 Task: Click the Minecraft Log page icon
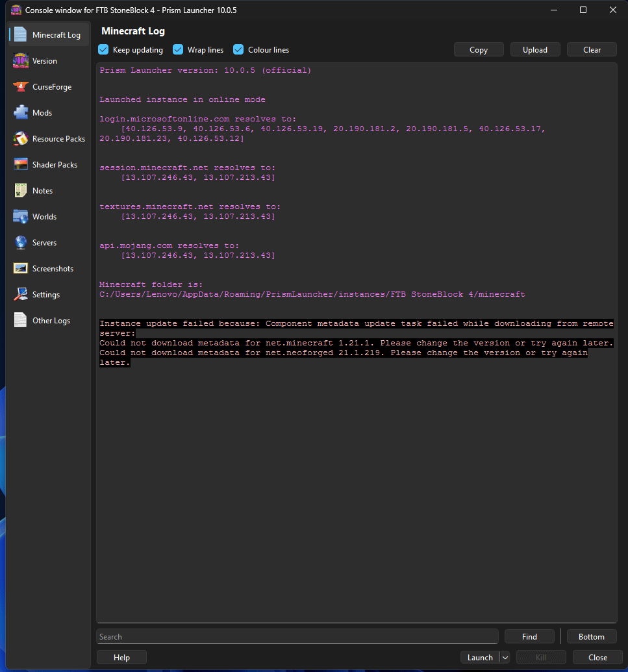(x=21, y=35)
